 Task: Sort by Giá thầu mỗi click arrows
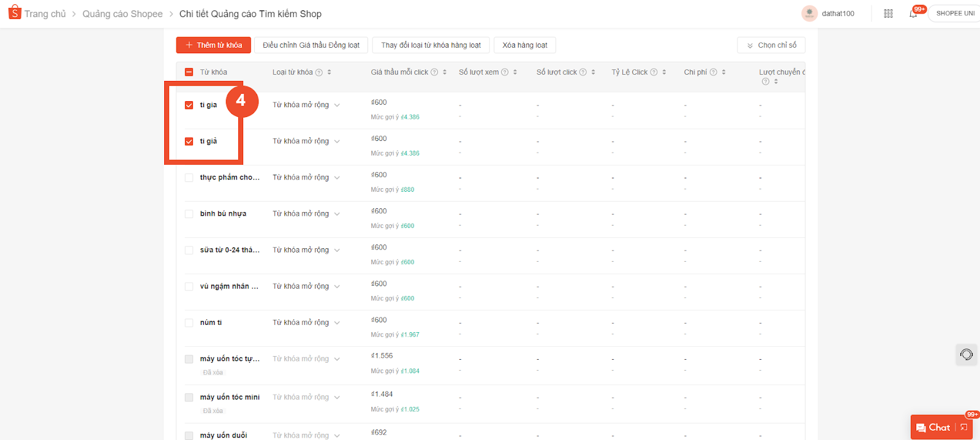(x=445, y=72)
